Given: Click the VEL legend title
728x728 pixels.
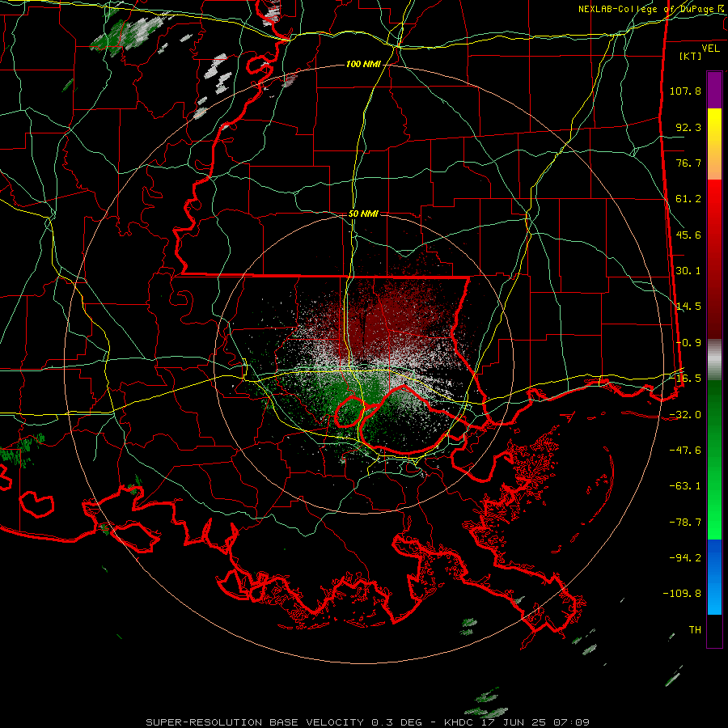Looking at the screenshot, I should pyautogui.click(x=710, y=49).
